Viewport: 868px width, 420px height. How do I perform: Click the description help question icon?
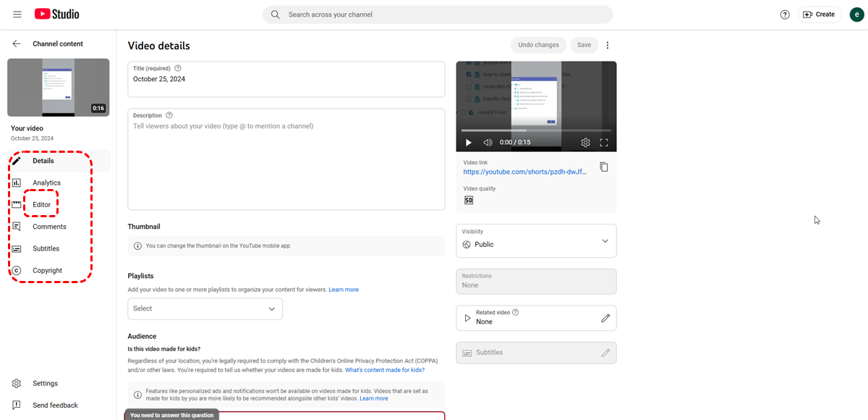point(169,115)
